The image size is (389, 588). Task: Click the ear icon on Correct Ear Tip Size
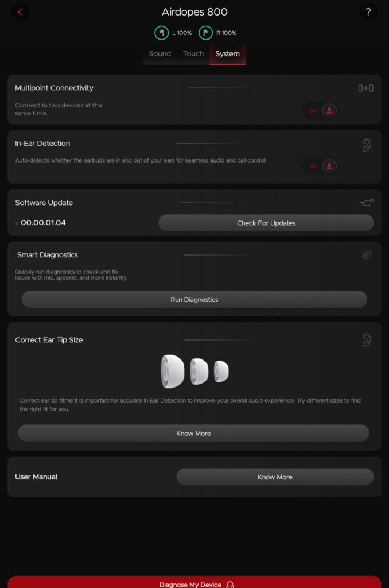[x=365, y=339]
